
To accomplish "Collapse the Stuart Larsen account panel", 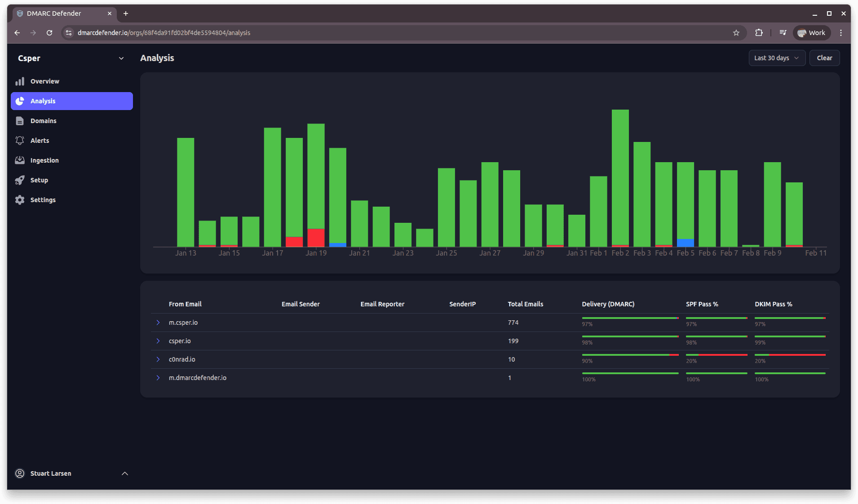I will (124, 473).
